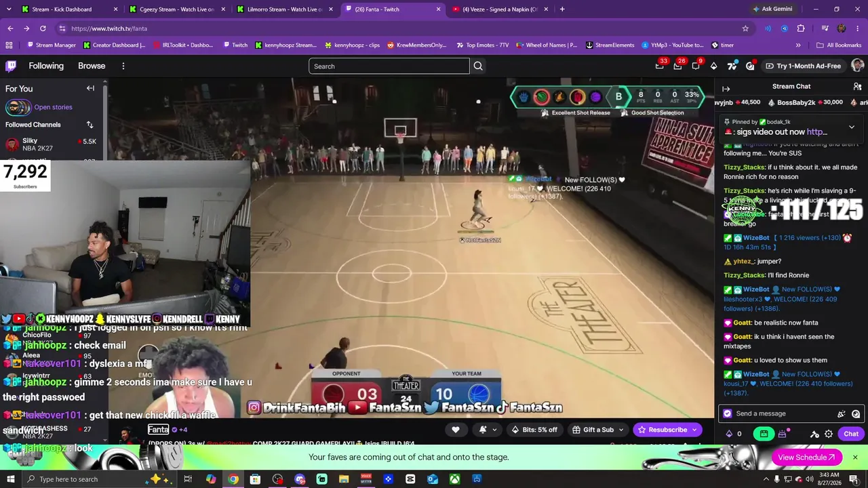
Task: Dismiss the stage announcement banner
Action: pyautogui.click(x=855, y=457)
